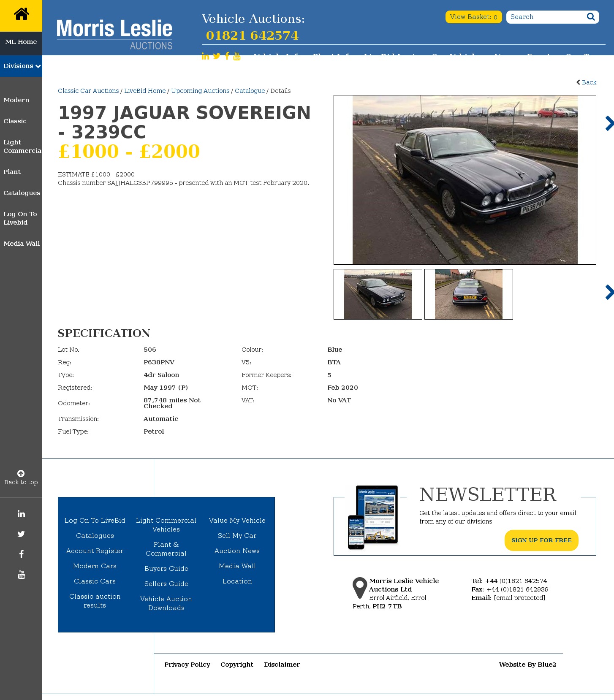Open ML Home in sidebar
The width and height of the screenshot is (614, 700).
click(x=21, y=42)
